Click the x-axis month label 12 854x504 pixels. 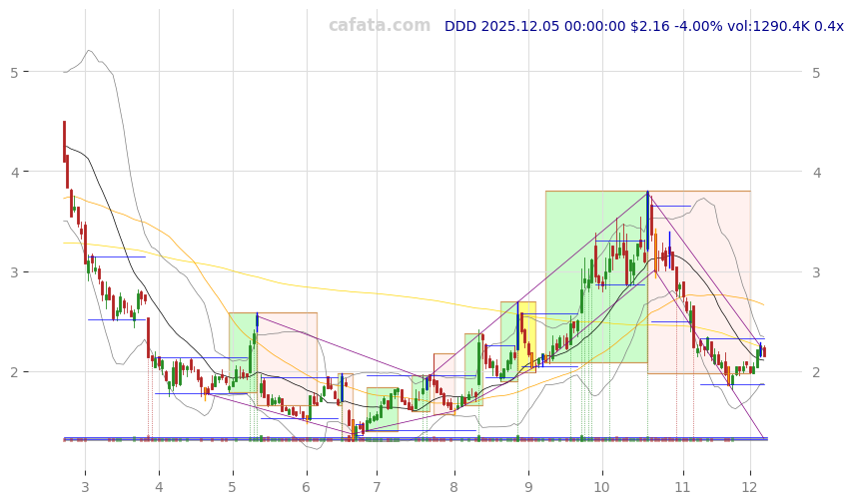pos(749,487)
